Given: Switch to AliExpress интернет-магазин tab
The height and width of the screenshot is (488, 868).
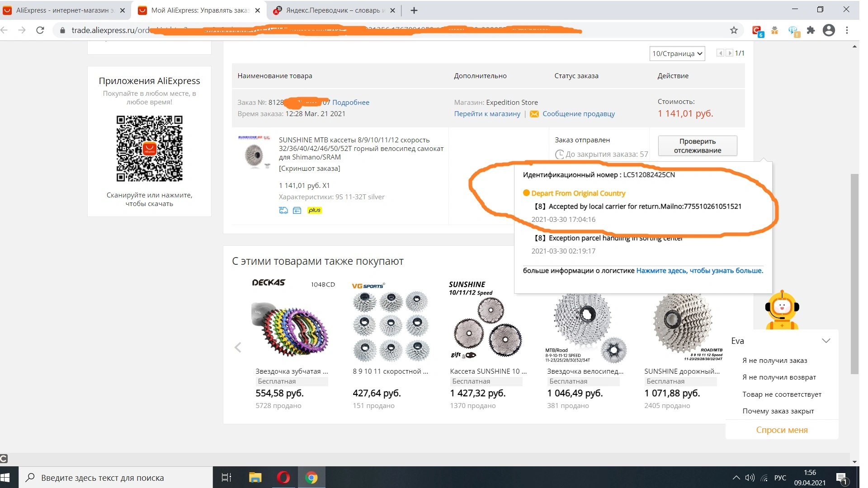Looking at the screenshot, I should click(x=65, y=10).
